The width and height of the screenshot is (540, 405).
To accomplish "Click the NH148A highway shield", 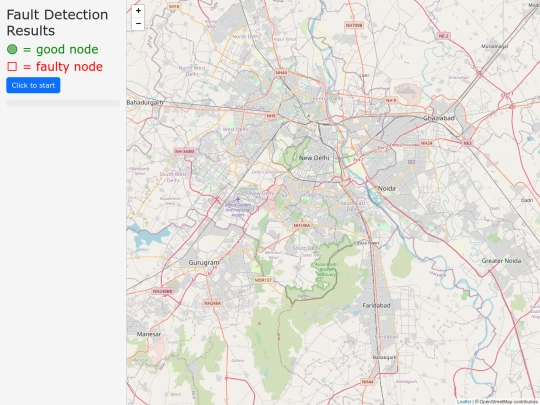I will (x=302, y=225).
